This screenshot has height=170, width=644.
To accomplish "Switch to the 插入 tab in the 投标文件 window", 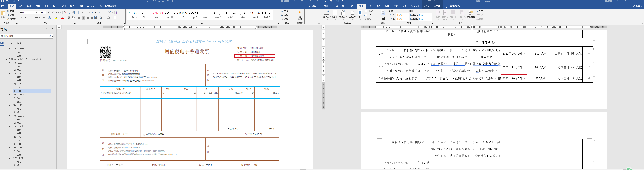I will click(x=21, y=6).
